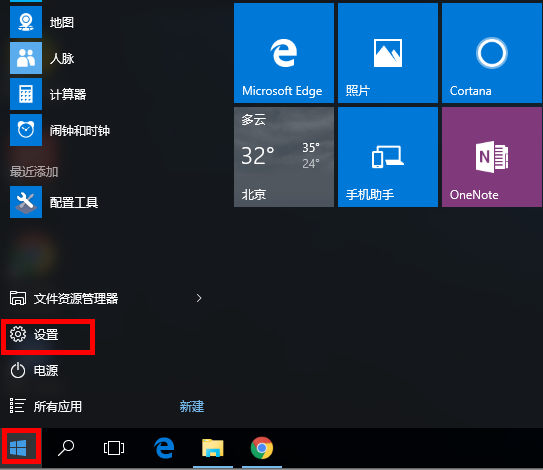543x470 pixels.
Task: Click the 地图 text label
Action: 62,23
